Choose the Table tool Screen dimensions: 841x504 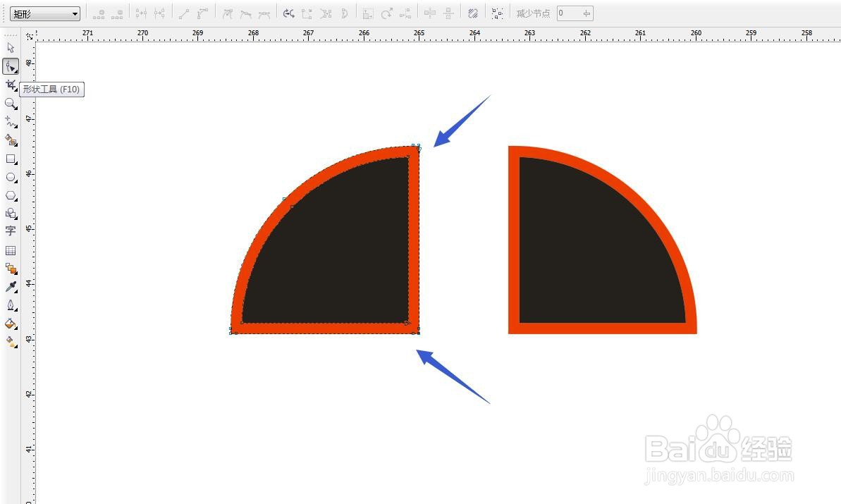tap(11, 250)
